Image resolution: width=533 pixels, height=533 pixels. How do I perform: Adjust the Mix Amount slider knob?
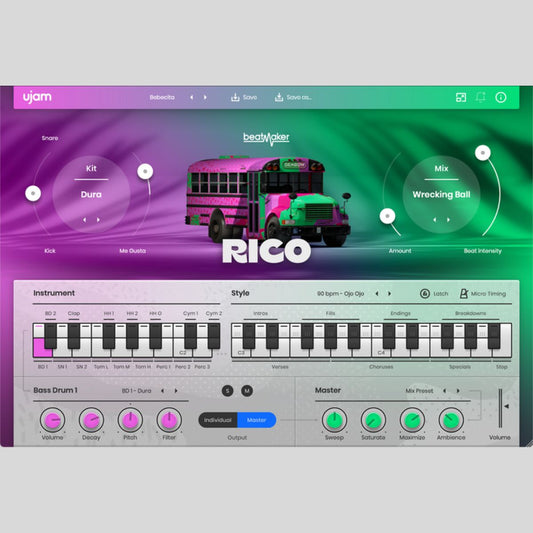(x=387, y=216)
